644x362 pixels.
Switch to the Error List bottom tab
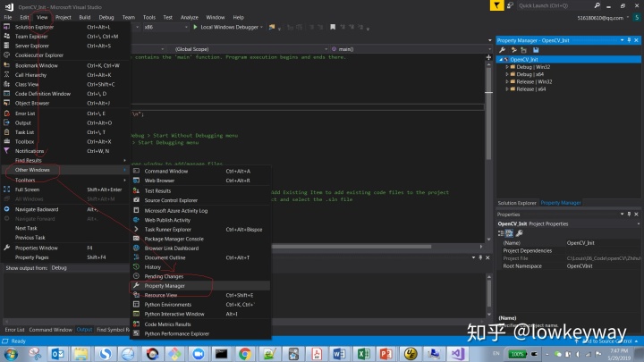click(14, 330)
